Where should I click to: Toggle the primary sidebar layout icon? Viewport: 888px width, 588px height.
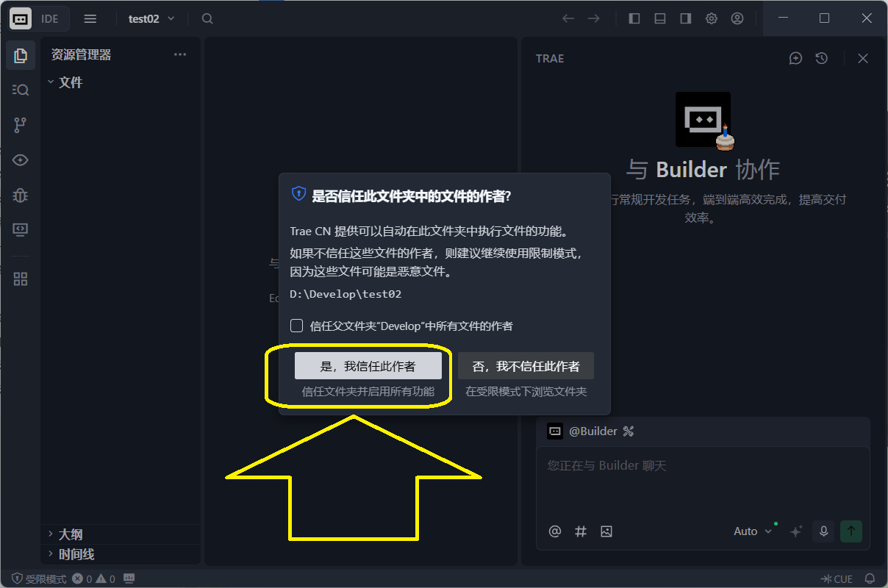[x=634, y=19]
